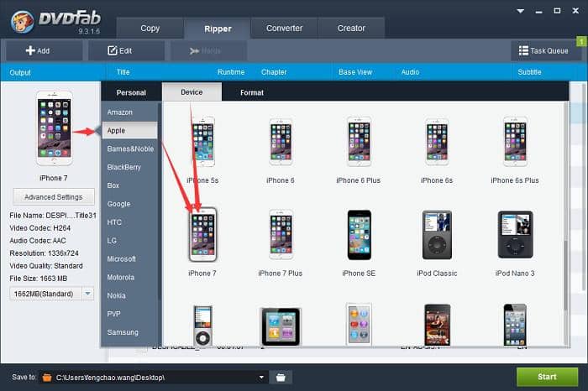Select HTC in the brand list
Viewport: 588px width, 391px height.
(x=129, y=222)
